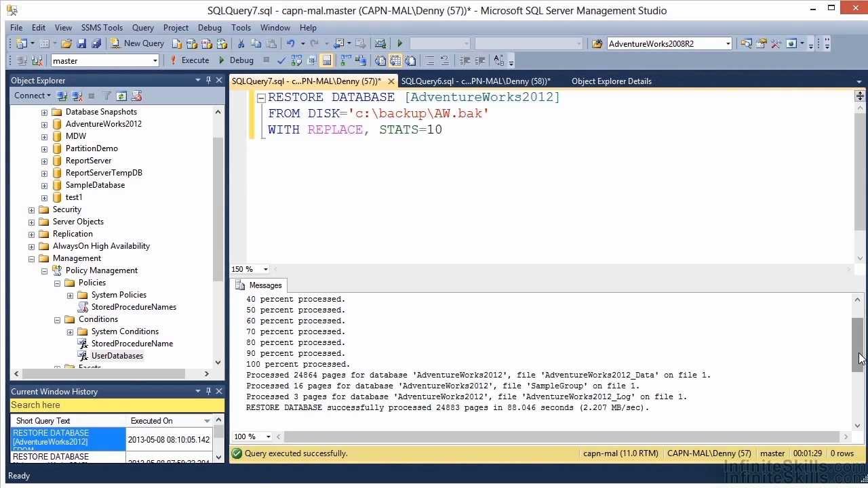
Task: Switch to Object Explorer Details tab
Action: point(612,81)
